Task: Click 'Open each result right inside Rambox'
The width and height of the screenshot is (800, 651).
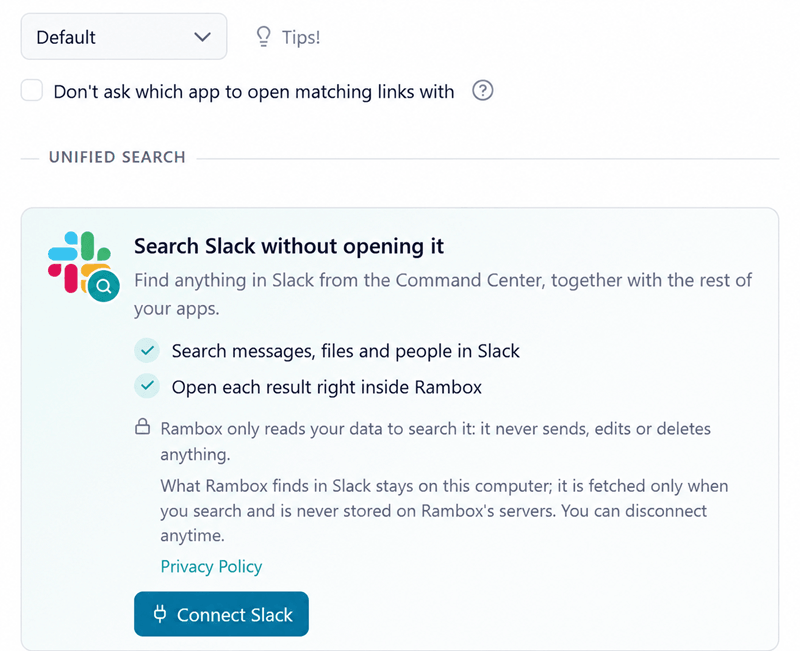Action: (x=327, y=387)
